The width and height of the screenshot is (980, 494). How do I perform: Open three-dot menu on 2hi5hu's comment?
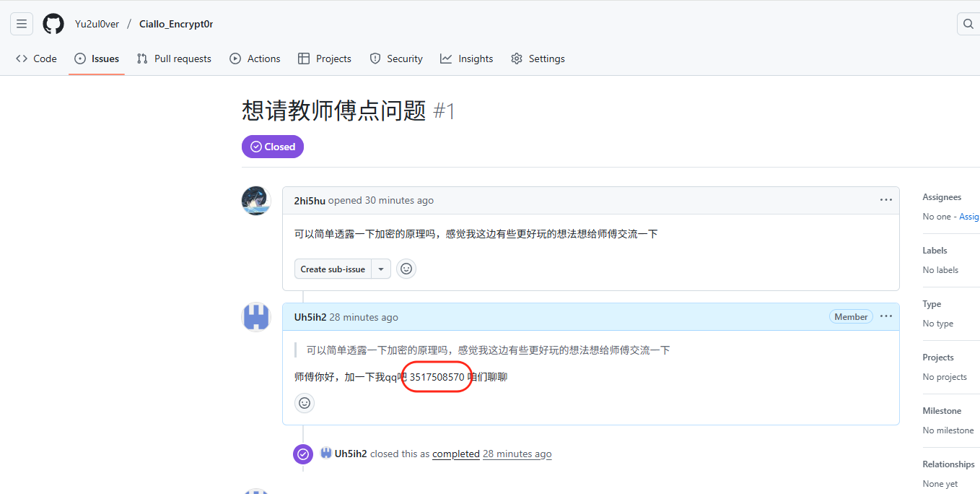885,200
